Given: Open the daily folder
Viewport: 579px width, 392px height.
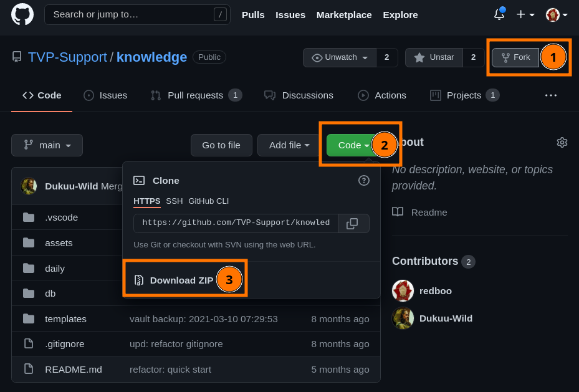Looking at the screenshot, I should tap(55, 269).
